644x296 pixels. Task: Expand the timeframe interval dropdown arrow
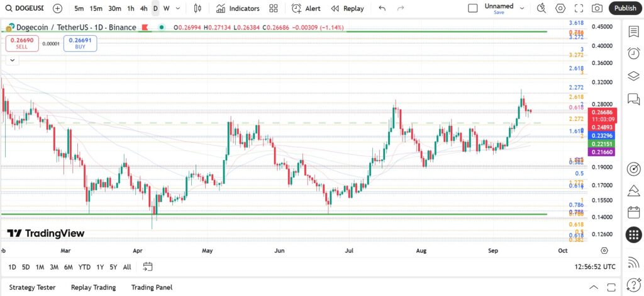[177, 8]
